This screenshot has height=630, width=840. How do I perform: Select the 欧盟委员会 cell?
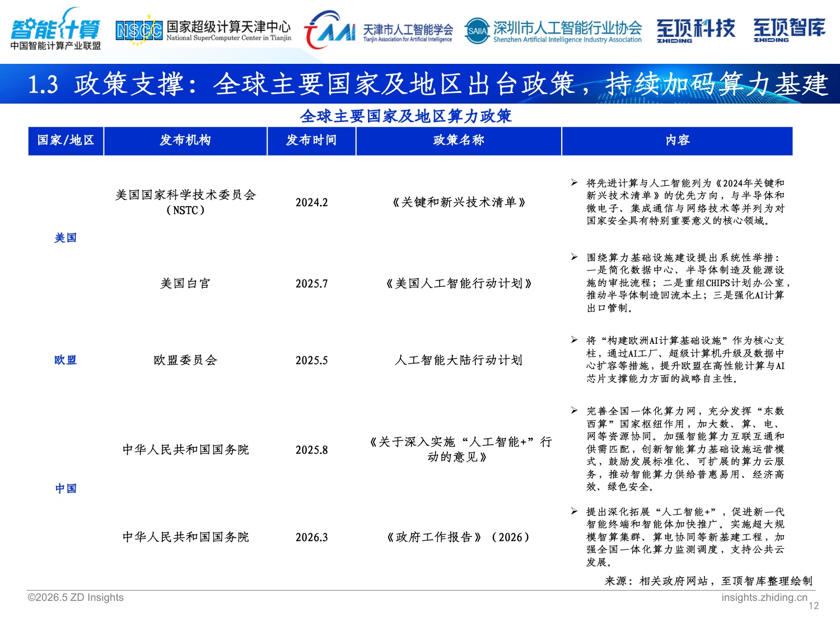[185, 360]
